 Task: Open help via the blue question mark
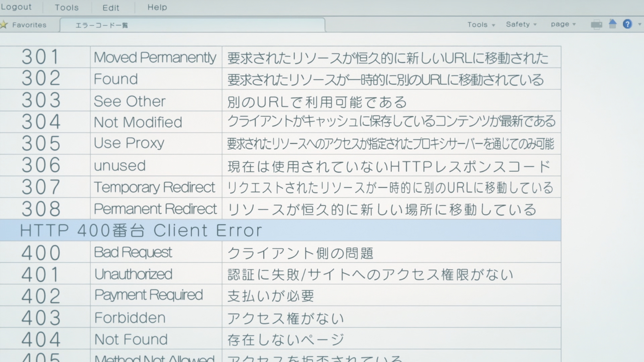tap(627, 24)
